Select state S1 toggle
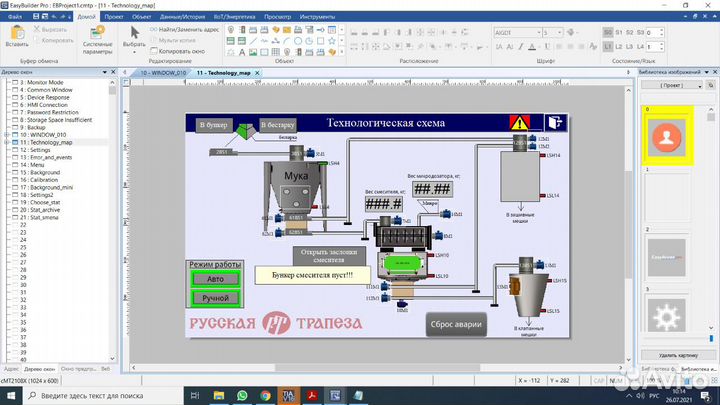Screen dimensions: 720x405 619,33
